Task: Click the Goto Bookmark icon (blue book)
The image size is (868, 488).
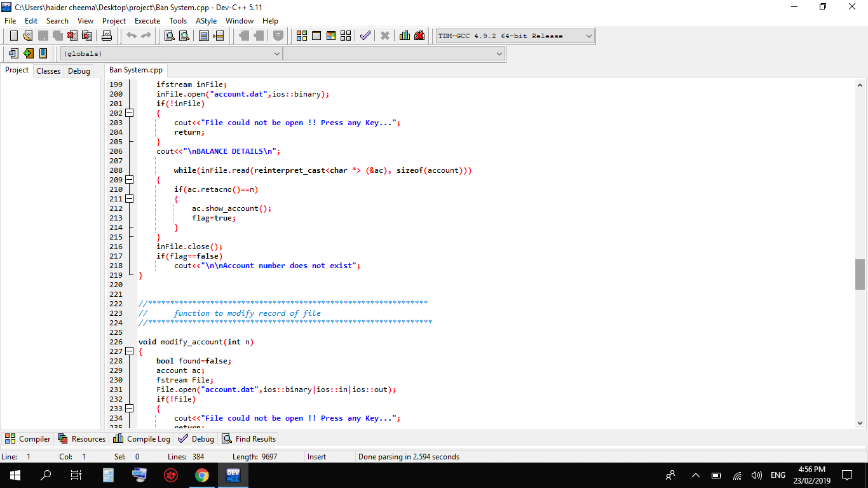Action: 43,53
